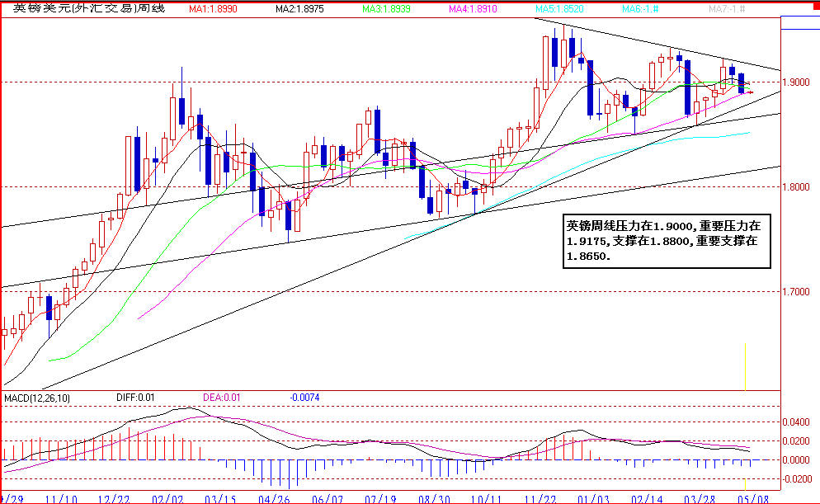Image resolution: width=820 pixels, height=504 pixels.
Task: Click the 1.7000 price axis label
Action: click(x=796, y=292)
